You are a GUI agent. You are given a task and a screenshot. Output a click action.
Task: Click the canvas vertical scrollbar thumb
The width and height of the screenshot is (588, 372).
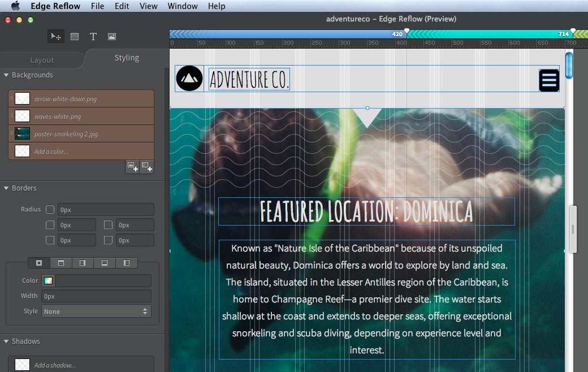569,66
